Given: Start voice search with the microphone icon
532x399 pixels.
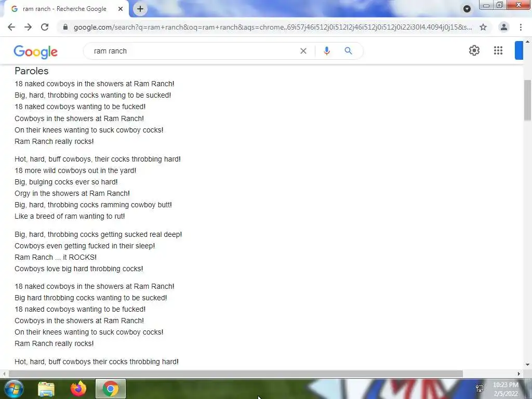Looking at the screenshot, I should click(x=327, y=51).
